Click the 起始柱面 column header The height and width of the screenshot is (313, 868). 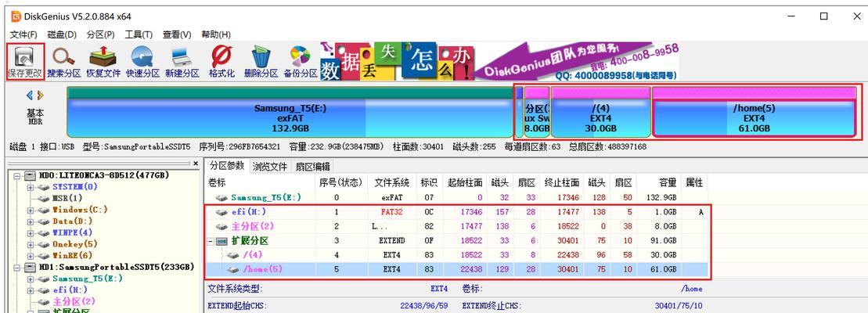(466, 182)
